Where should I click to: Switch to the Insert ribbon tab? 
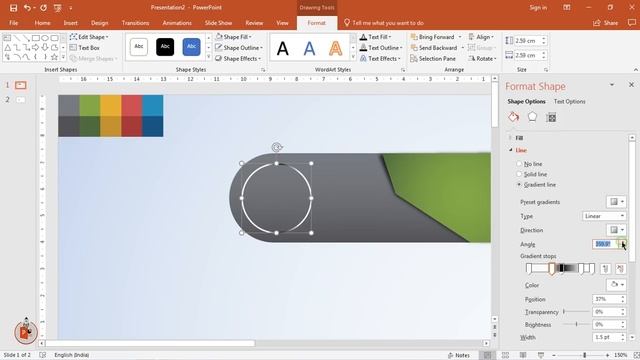(71, 23)
